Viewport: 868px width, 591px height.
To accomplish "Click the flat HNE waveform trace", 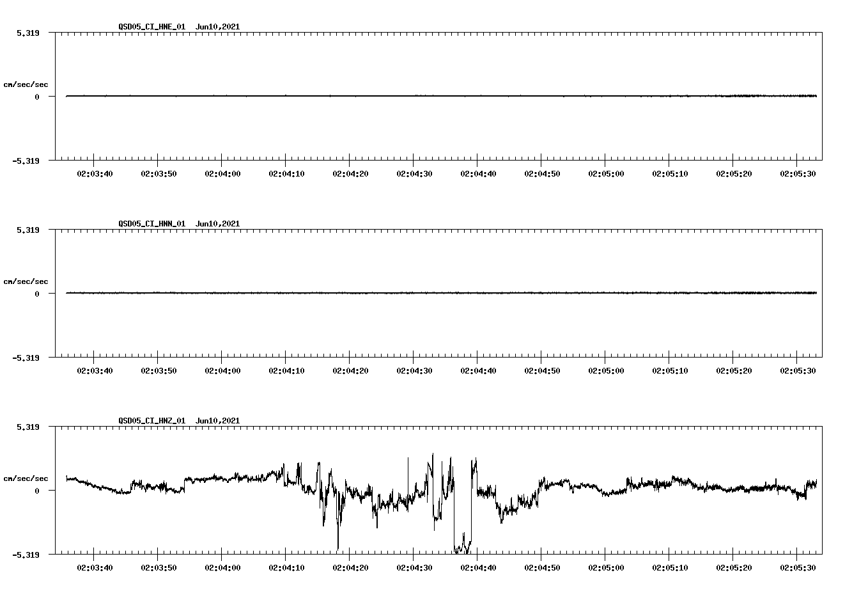I will (x=441, y=96).
